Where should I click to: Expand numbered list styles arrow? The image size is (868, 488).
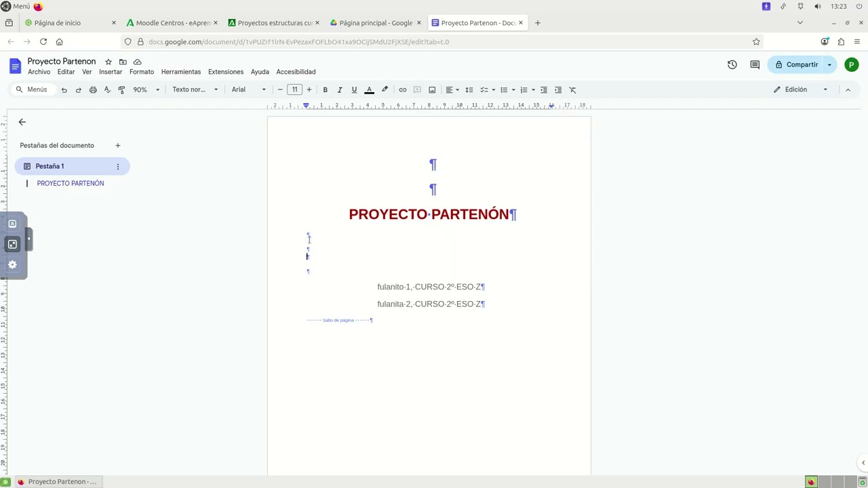533,89
